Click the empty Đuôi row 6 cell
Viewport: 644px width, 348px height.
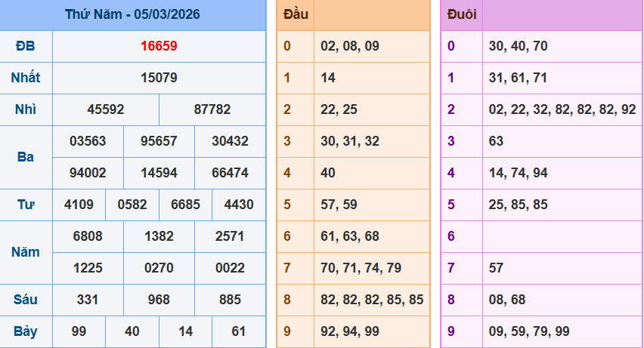pos(562,236)
